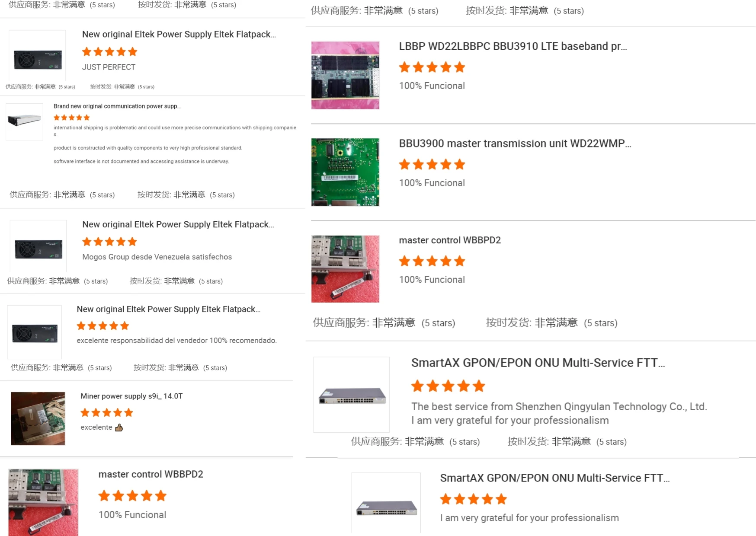Viewport: 756px width, 536px height.
Task: Click the communication power supply product thumbnail
Action: coord(25,121)
